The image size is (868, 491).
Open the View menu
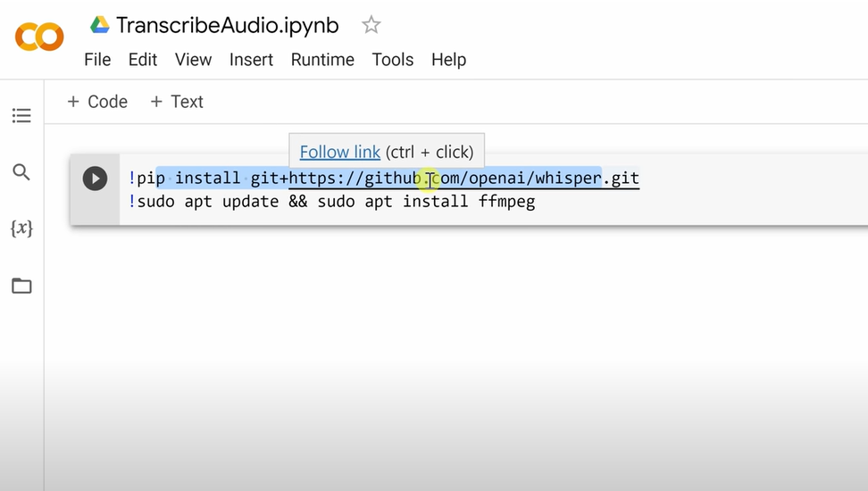(193, 60)
